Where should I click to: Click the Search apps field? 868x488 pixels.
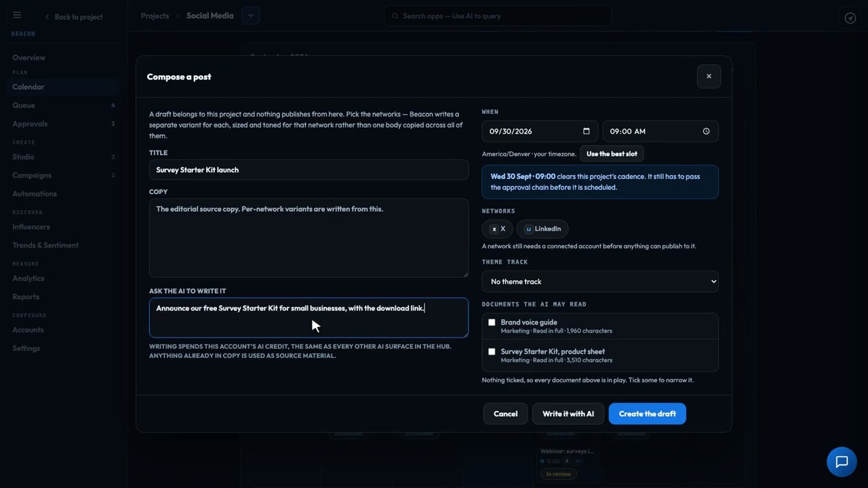(x=498, y=16)
